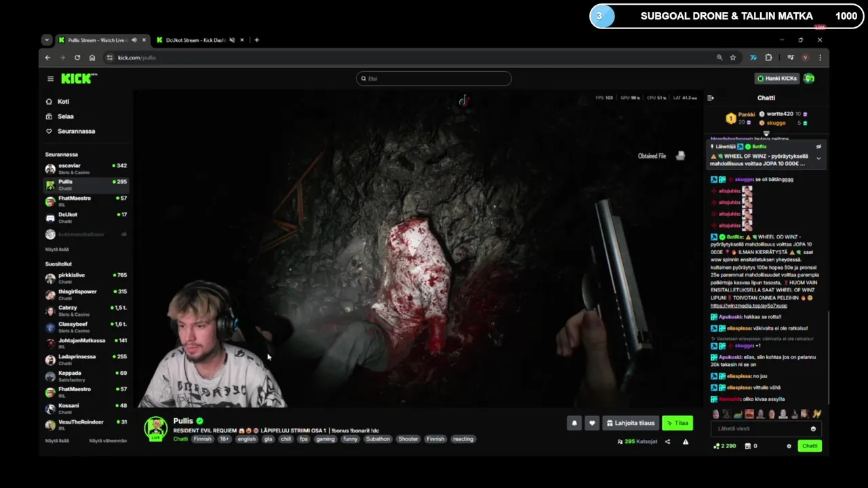Open media control icon in toolbar
Image resolution: width=868 pixels, height=488 pixels.
[x=791, y=58]
